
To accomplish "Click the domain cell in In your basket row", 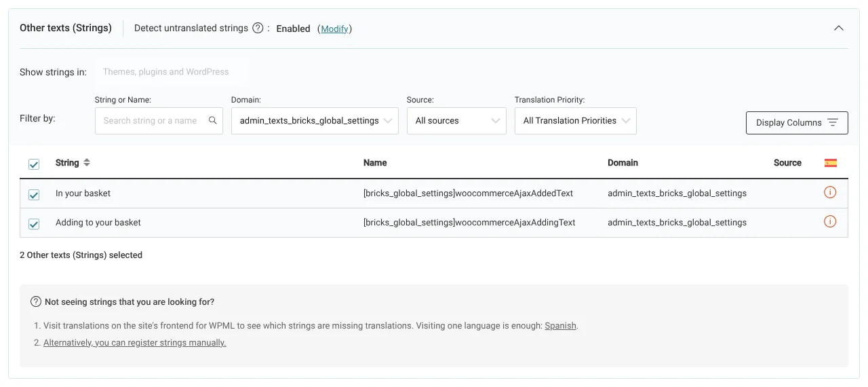I will click(677, 193).
